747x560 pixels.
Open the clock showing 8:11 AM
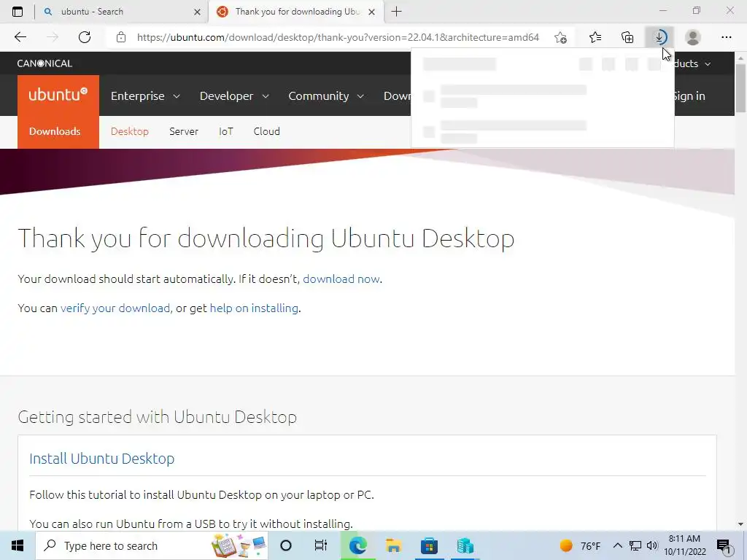click(684, 545)
